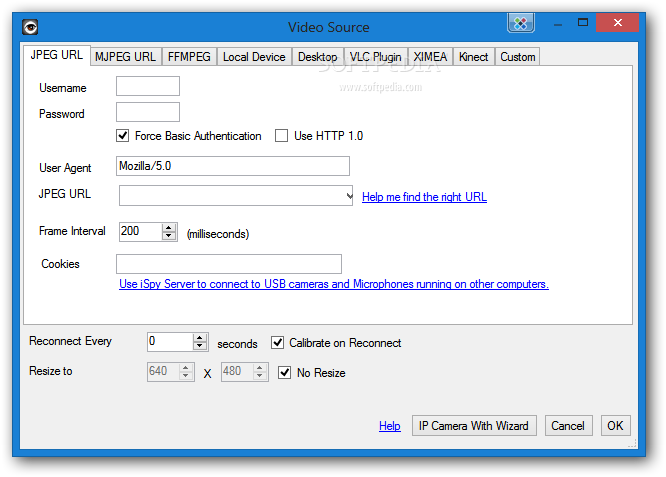Screen dimensions: 666x477
Task: Open the Custom tab
Action: tap(518, 57)
